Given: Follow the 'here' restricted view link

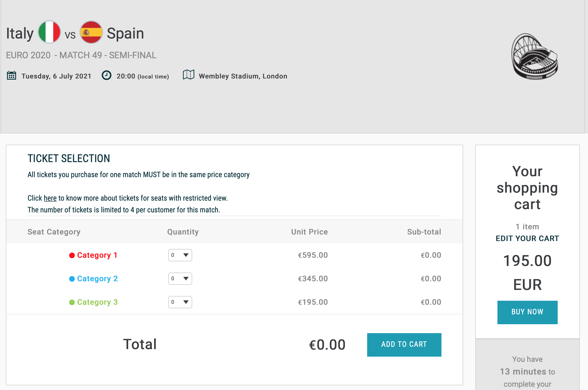Looking at the screenshot, I should coord(50,198).
